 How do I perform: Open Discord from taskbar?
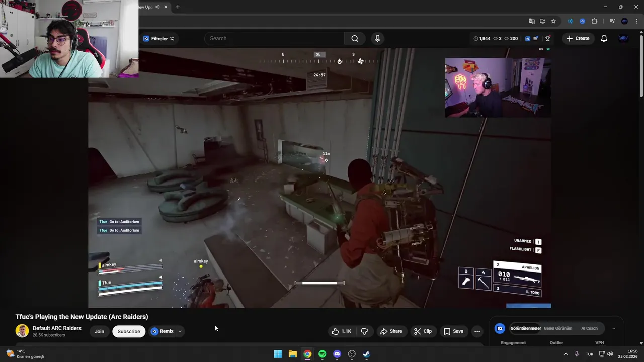click(337, 354)
